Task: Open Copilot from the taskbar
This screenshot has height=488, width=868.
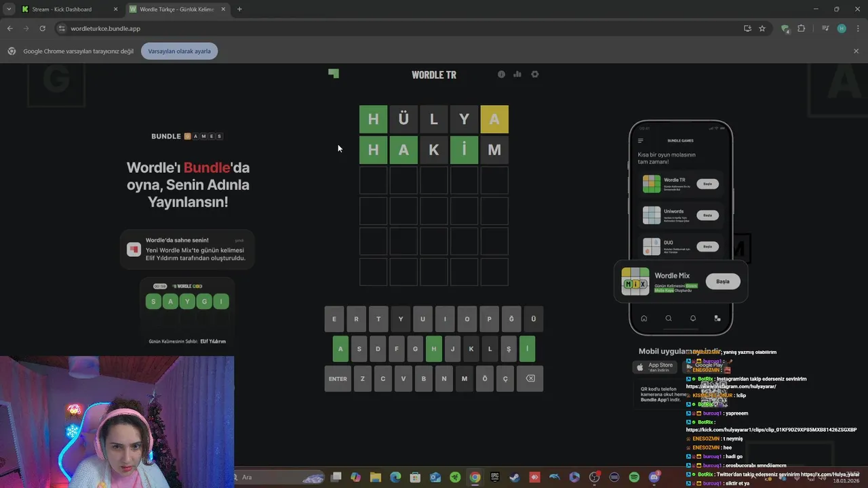Action: [x=356, y=477]
